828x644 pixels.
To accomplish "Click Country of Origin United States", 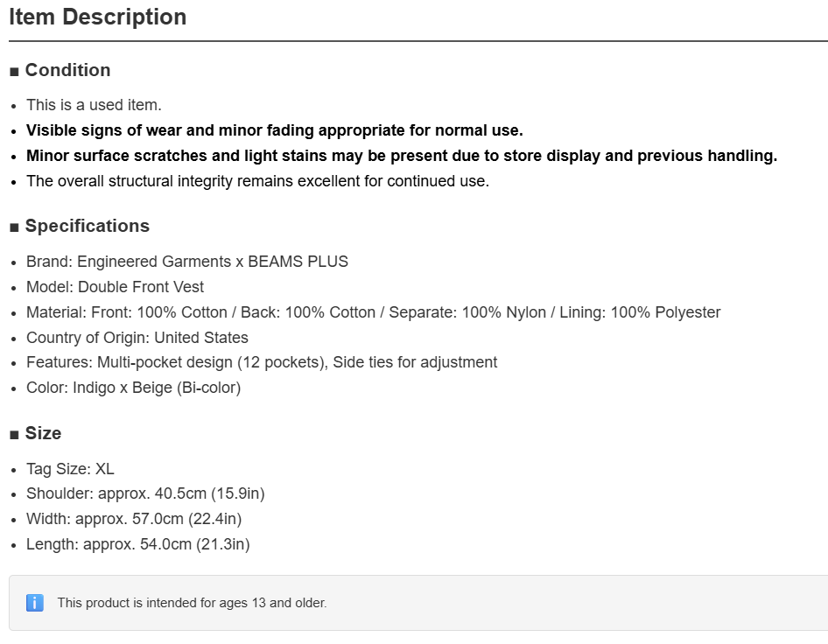I will [x=137, y=338].
